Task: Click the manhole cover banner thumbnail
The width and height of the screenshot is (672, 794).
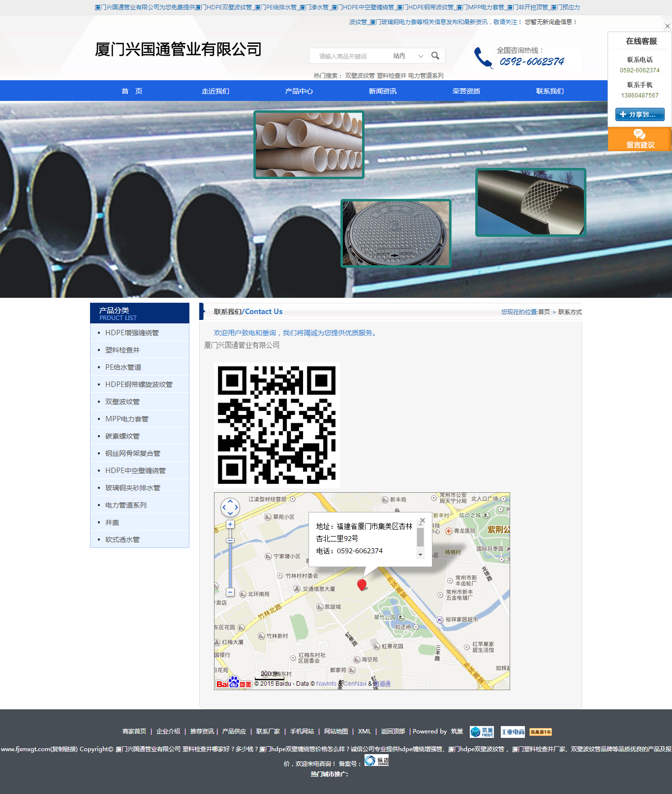Action: click(x=396, y=233)
